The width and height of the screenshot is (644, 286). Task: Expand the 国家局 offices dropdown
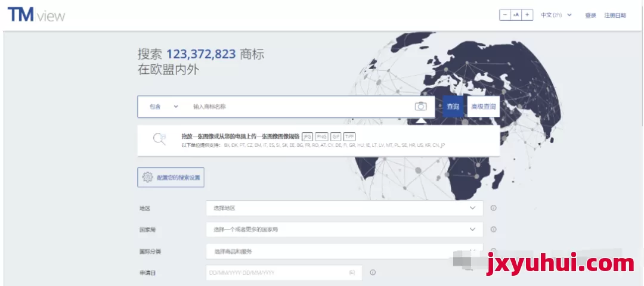tap(345, 229)
